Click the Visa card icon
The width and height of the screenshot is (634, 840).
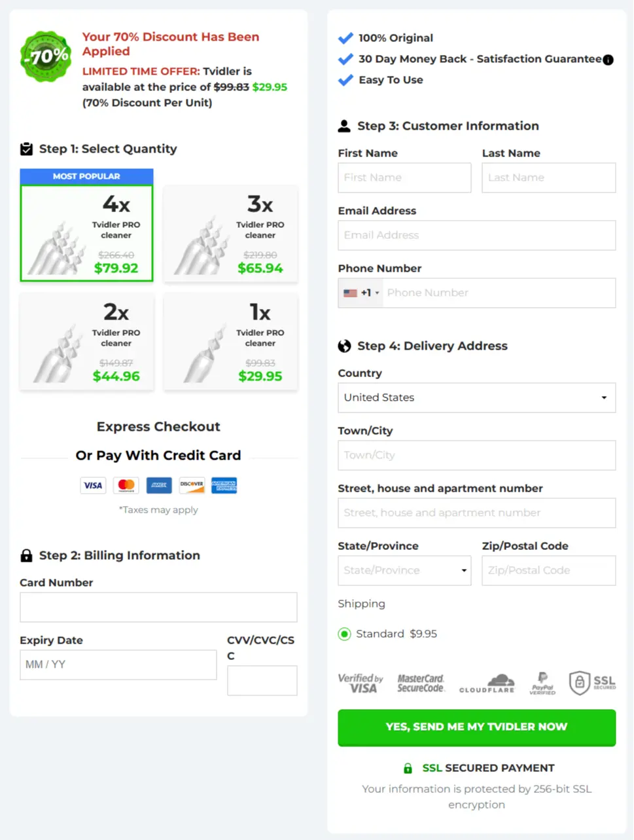(x=93, y=485)
